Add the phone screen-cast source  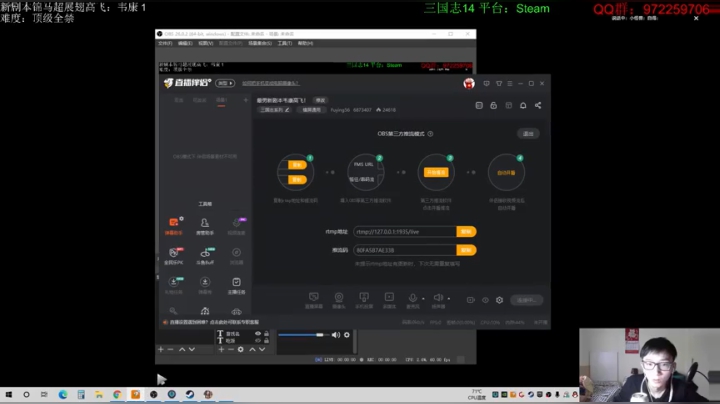pos(364,300)
